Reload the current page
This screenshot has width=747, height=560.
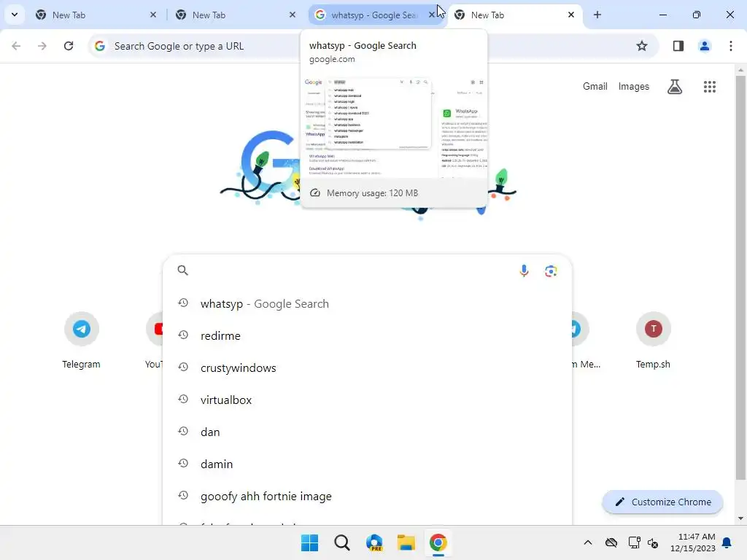tap(69, 46)
